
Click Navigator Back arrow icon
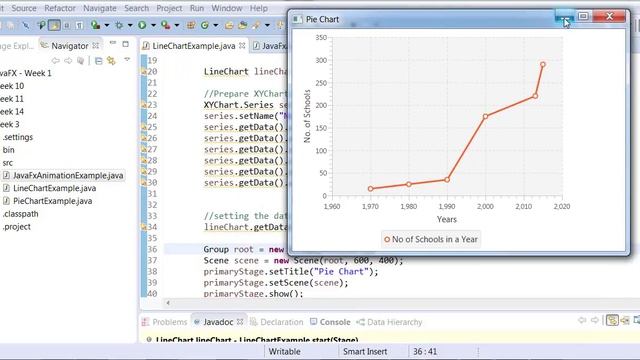(x=56, y=61)
